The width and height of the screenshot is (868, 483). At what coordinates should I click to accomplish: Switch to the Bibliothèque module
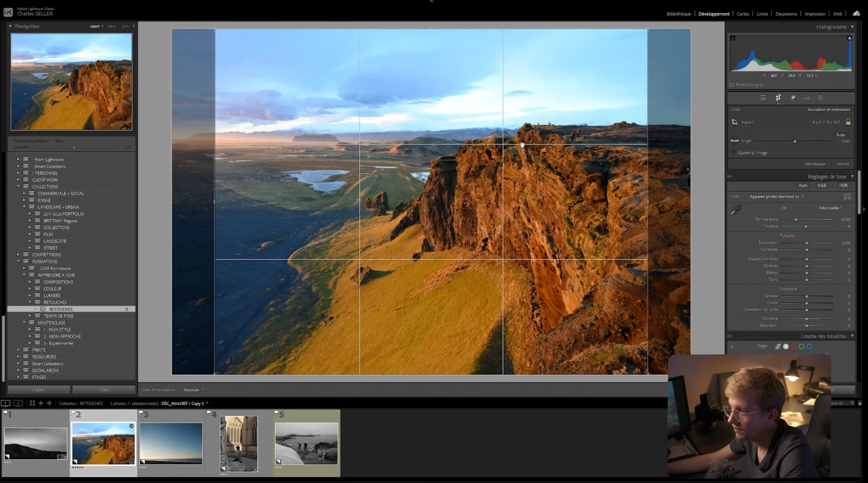679,14
